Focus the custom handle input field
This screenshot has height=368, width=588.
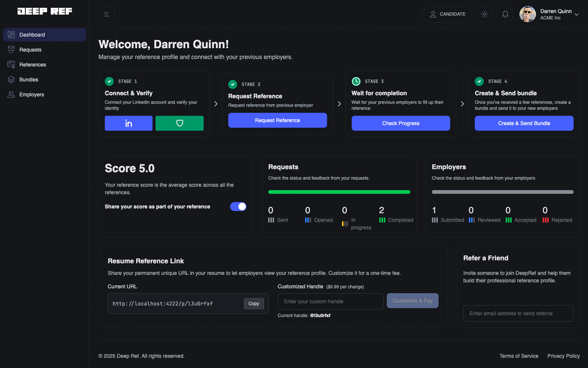(x=330, y=301)
